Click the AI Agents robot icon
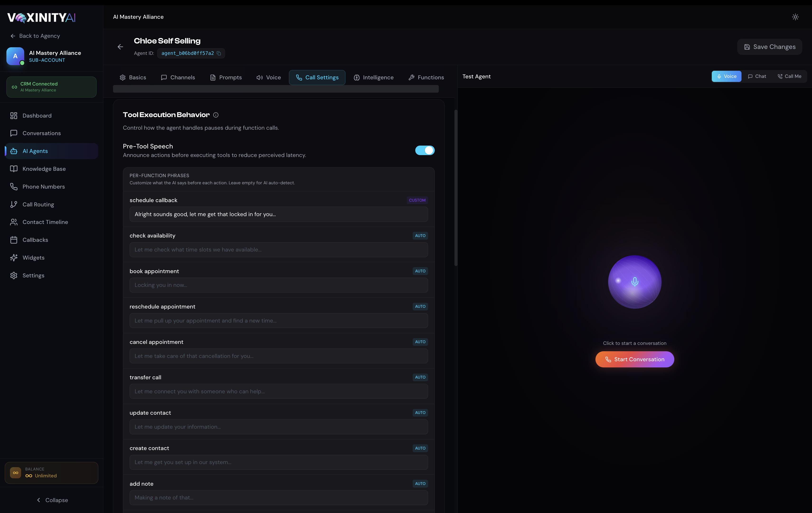 [x=14, y=151]
